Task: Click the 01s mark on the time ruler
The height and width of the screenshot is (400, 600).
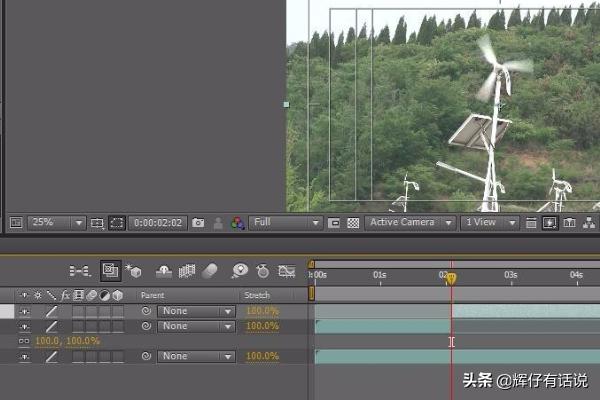Action: (x=380, y=275)
